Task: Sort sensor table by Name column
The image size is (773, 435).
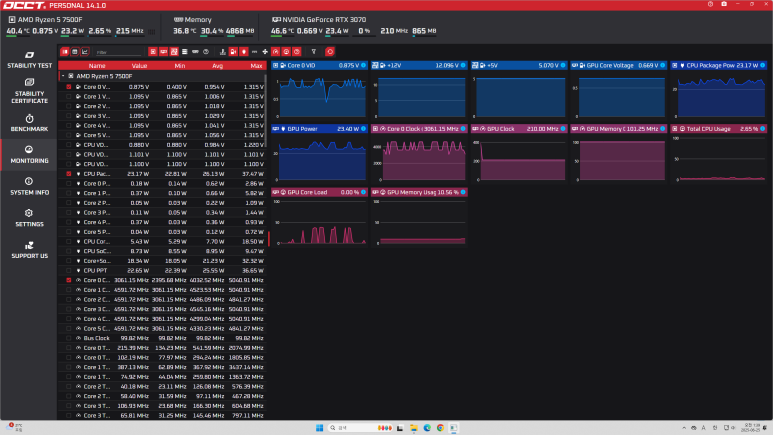Action: click(97, 66)
